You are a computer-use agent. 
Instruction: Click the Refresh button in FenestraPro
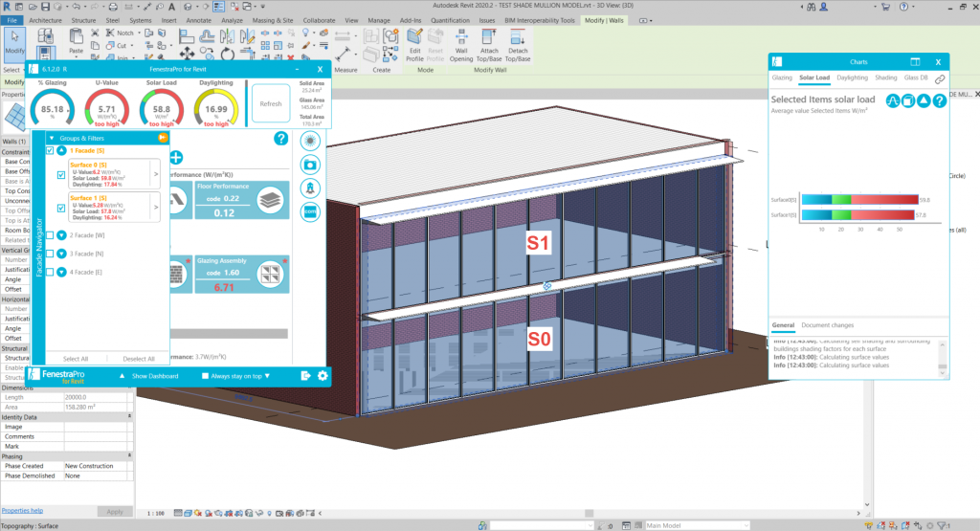point(271,103)
